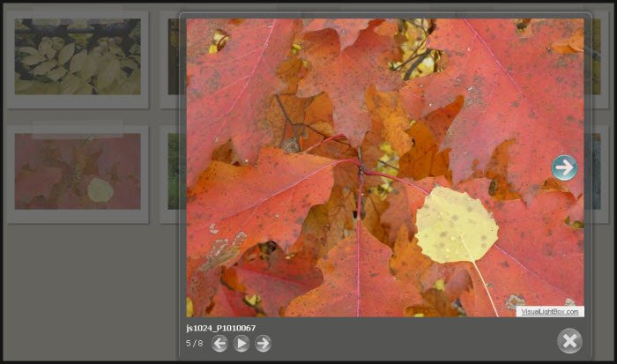Click the 5 / 8 image counter
617x364 pixels.
pyautogui.click(x=195, y=343)
